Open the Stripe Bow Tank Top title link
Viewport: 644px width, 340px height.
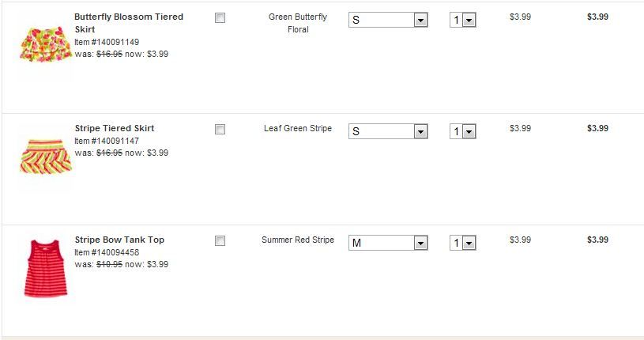coord(119,240)
